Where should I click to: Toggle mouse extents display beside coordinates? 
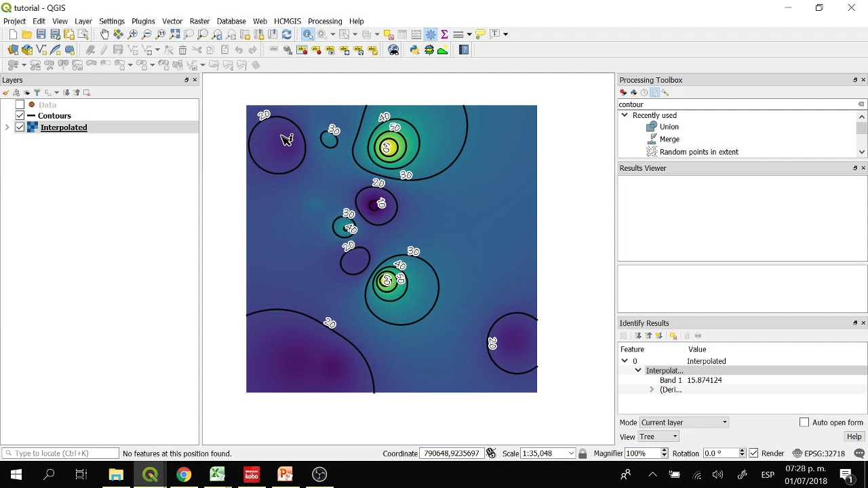click(491, 453)
